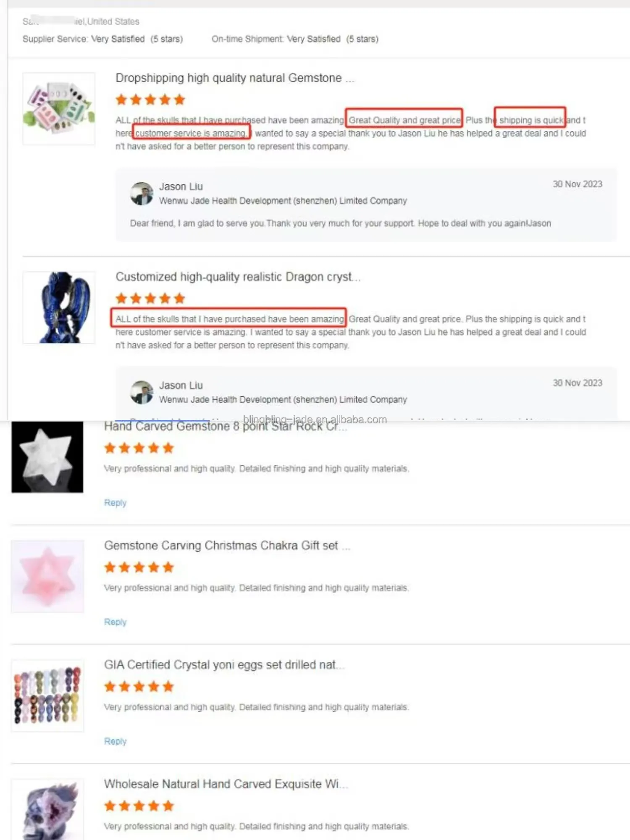Click Reply under the yoni eggs review
Screen dimensions: 630x840
click(115, 741)
